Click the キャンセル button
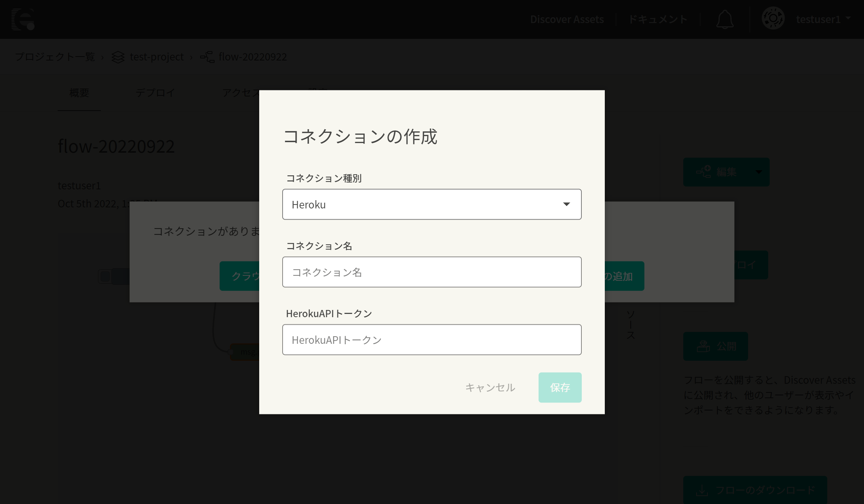The width and height of the screenshot is (864, 504). tap(490, 387)
